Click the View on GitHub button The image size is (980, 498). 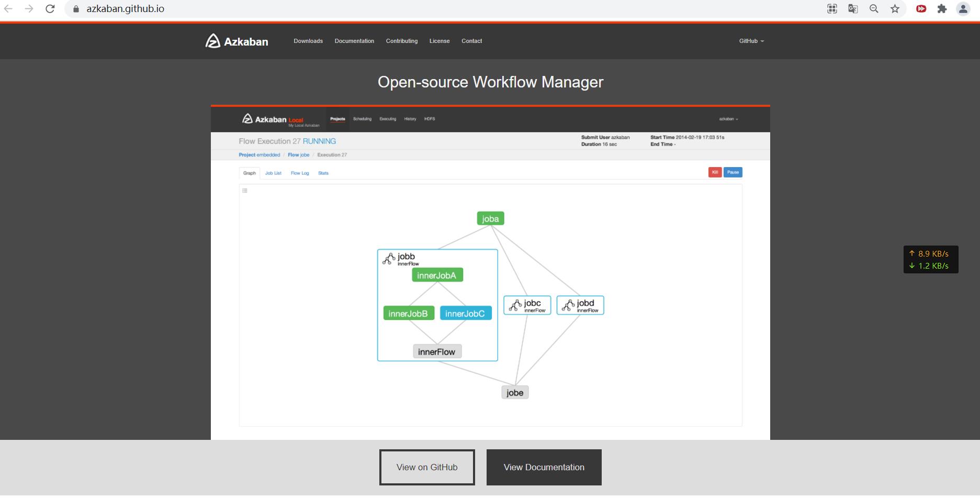coord(427,467)
